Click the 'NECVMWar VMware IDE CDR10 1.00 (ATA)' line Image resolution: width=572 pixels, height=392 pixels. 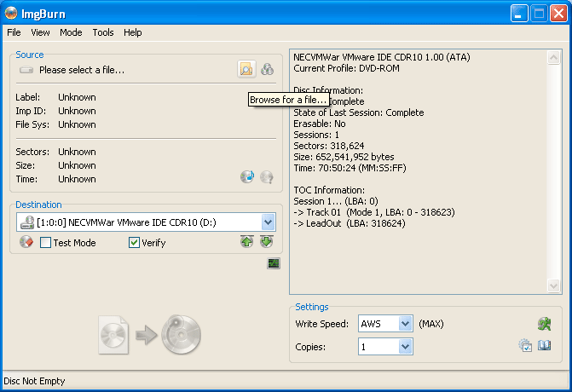[x=382, y=57]
